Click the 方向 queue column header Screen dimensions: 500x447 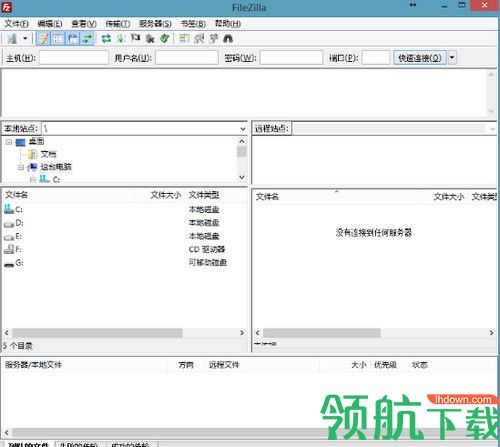coord(186,365)
